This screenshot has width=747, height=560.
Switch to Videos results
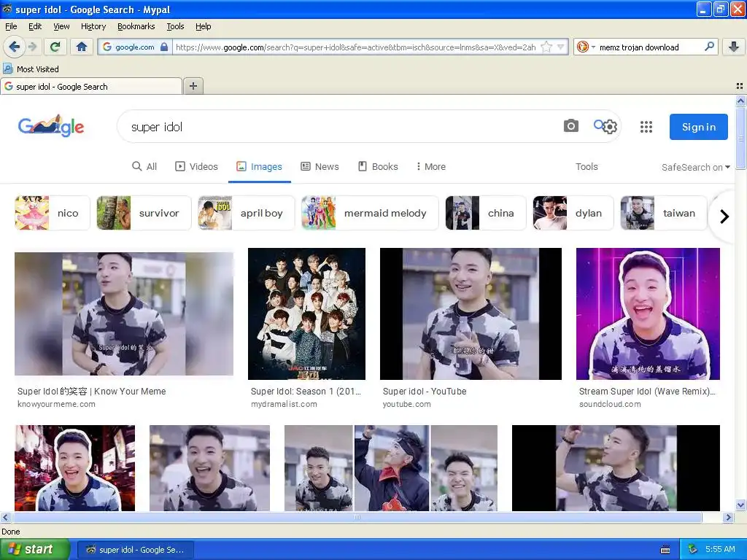[196, 167]
